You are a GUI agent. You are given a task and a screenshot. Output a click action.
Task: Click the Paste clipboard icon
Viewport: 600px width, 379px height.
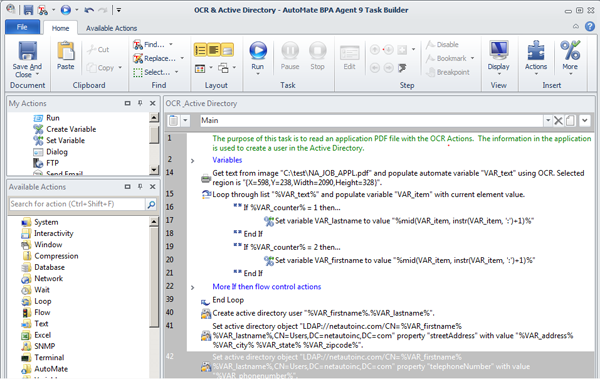pyautogui.click(x=65, y=51)
